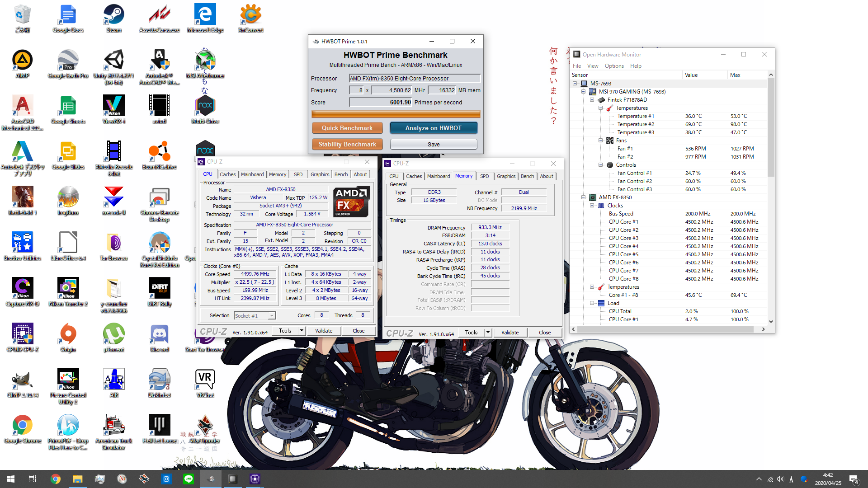Open Tools dropdown arrow in right CPU-Z

[x=488, y=333]
